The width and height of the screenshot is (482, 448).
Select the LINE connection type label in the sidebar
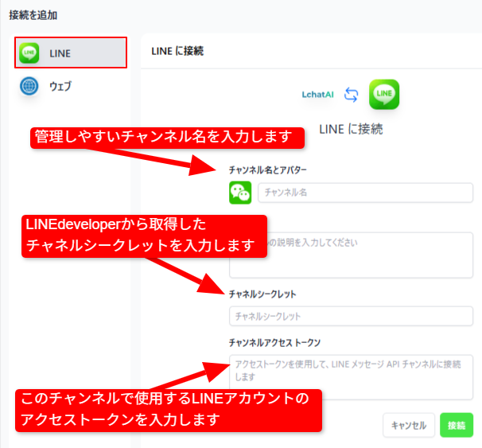(60, 54)
